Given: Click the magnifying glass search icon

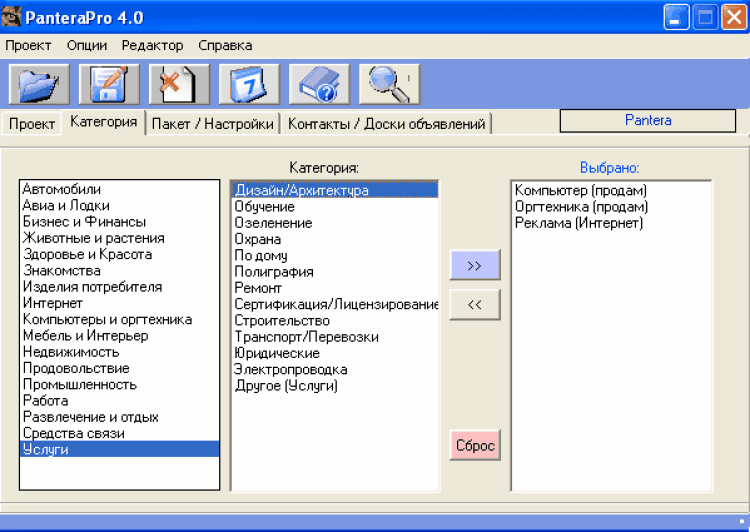Looking at the screenshot, I should click(389, 84).
